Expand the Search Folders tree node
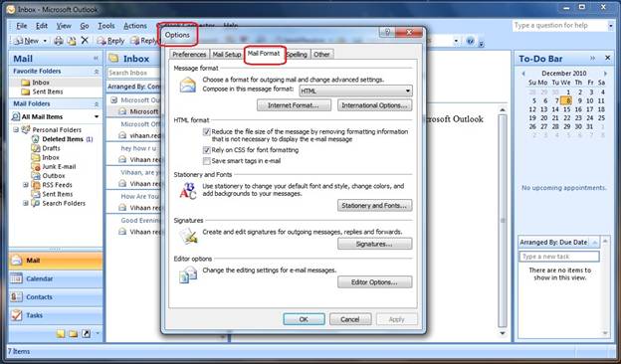 (x=26, y=203)
